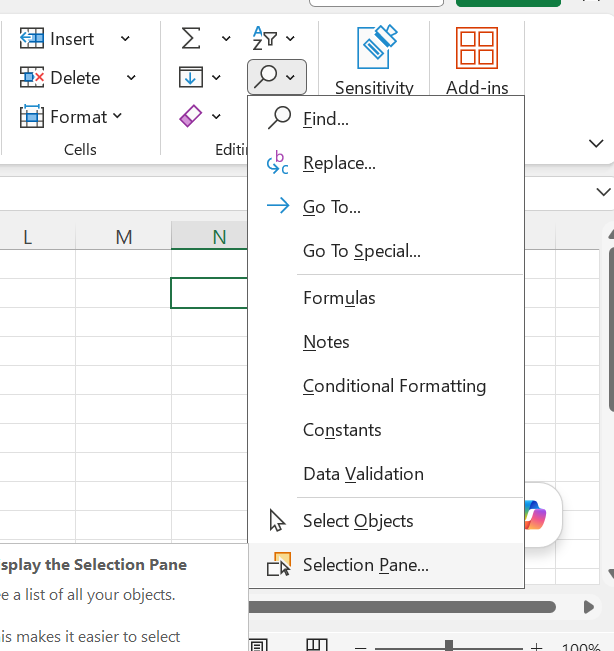Expand the formula bar chevron
Screen dimensions: 614x651
(603, 192)
